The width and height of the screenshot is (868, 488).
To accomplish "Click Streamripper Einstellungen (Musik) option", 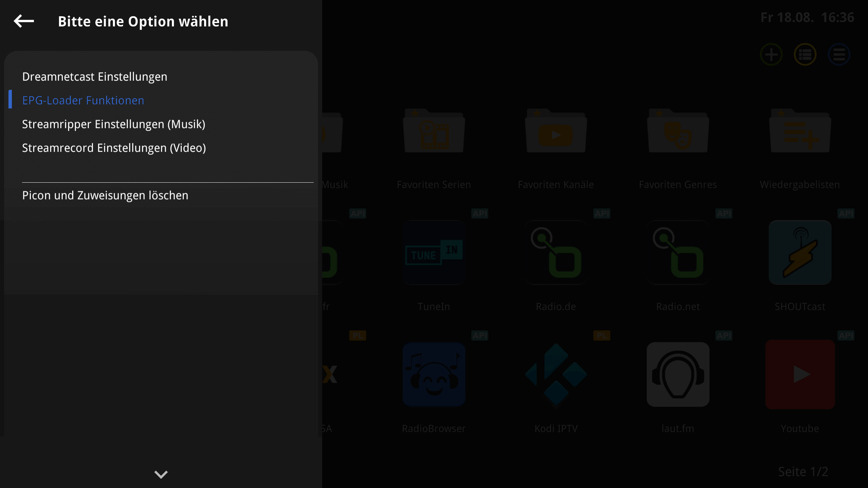I will coord(113,124).
